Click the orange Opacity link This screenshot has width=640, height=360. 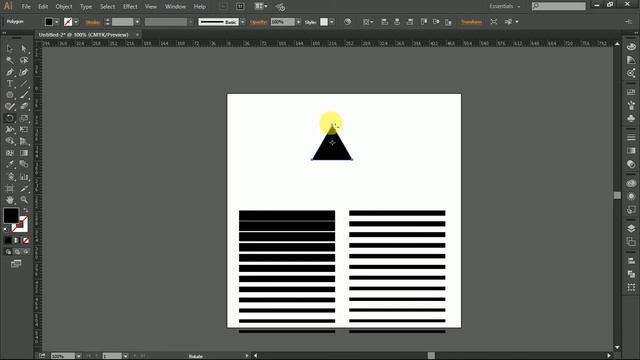[258, 22]
